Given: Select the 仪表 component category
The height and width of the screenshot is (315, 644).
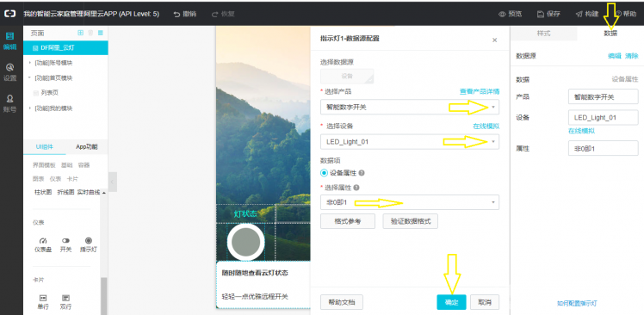Looking at the screenshot, I should click(55, 179).
